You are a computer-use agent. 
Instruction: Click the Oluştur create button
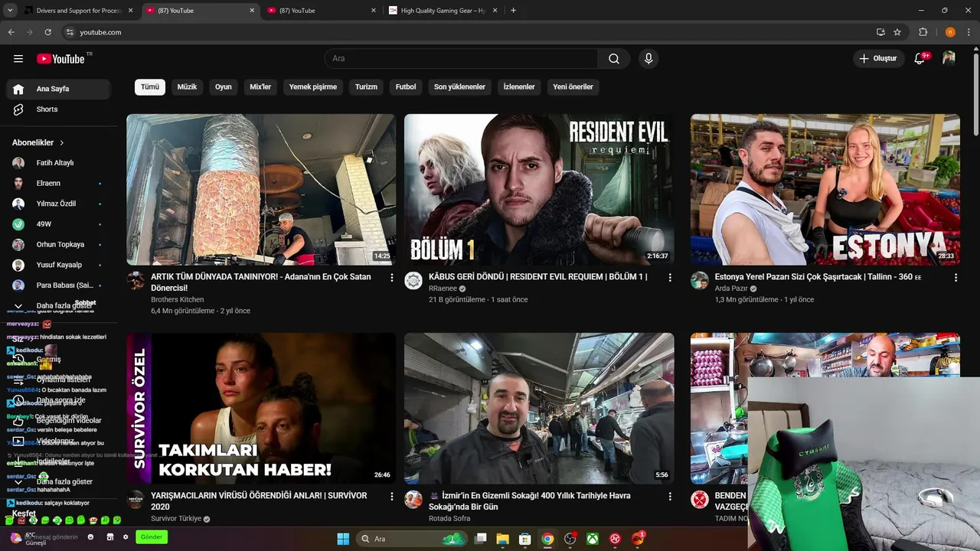click(x=878, y=59)
